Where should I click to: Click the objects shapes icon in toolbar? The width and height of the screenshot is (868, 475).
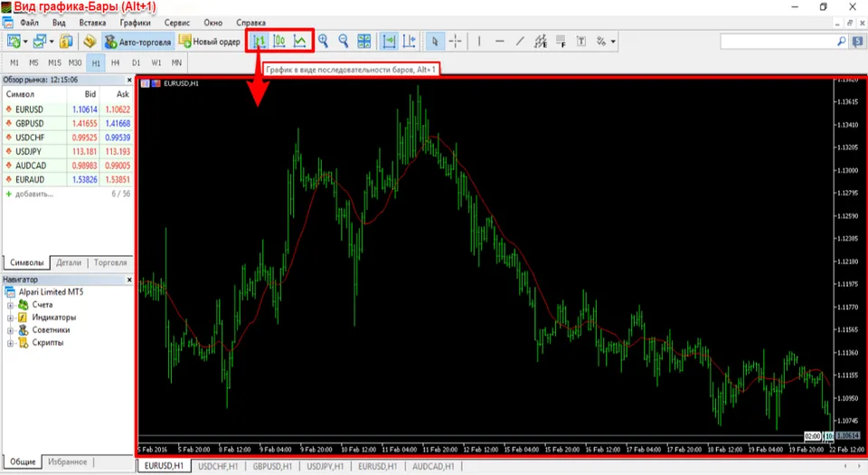pyautogui.click(x=601, y=41)
